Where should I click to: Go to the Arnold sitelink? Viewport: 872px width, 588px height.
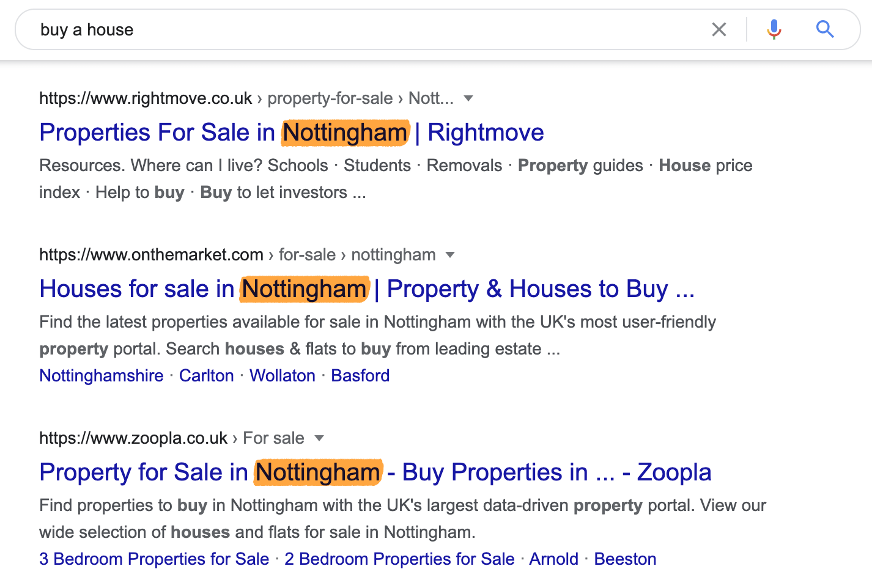pyautogui.click(x=554, y=559)
